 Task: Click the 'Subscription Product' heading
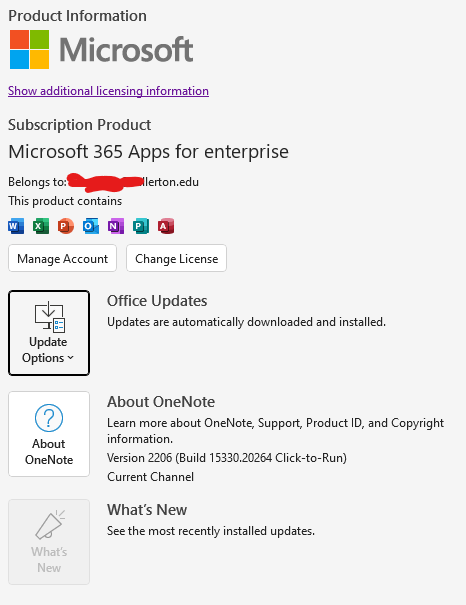(79, 125)
